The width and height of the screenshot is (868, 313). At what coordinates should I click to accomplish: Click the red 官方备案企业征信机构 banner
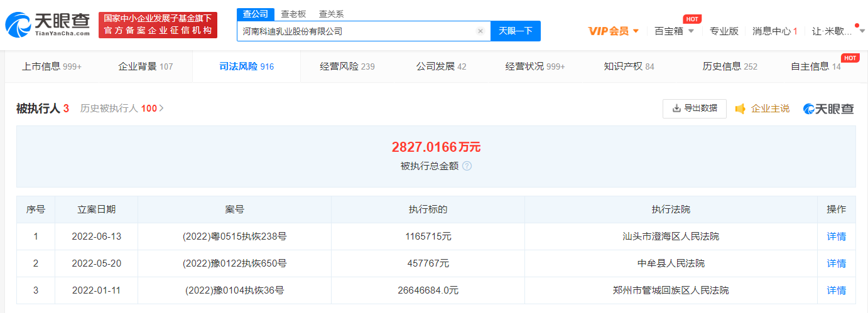click(158, 25)
